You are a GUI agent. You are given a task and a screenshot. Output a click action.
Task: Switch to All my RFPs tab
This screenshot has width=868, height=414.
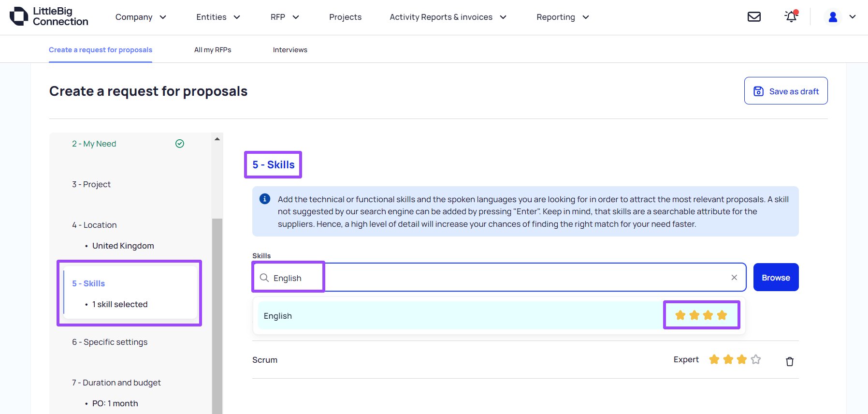tap(213, 50)
